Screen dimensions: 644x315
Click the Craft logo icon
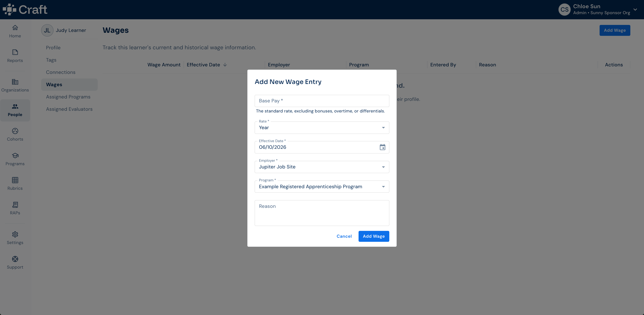(x=10, y=10)
